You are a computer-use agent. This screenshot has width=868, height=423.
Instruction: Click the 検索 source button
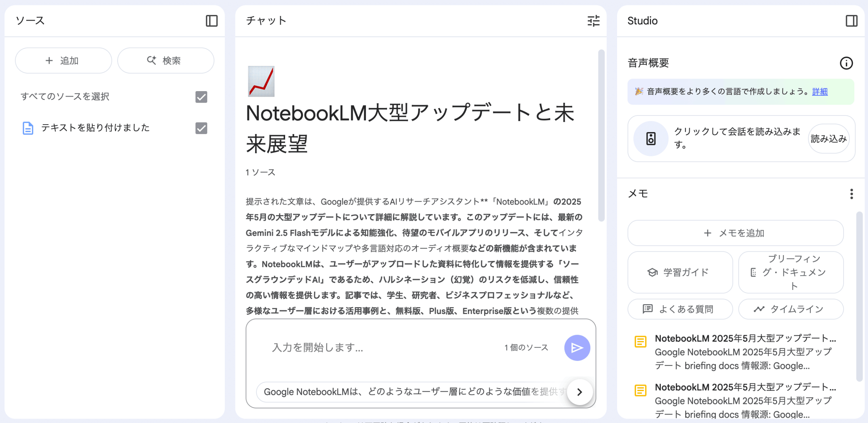point(165,61)
